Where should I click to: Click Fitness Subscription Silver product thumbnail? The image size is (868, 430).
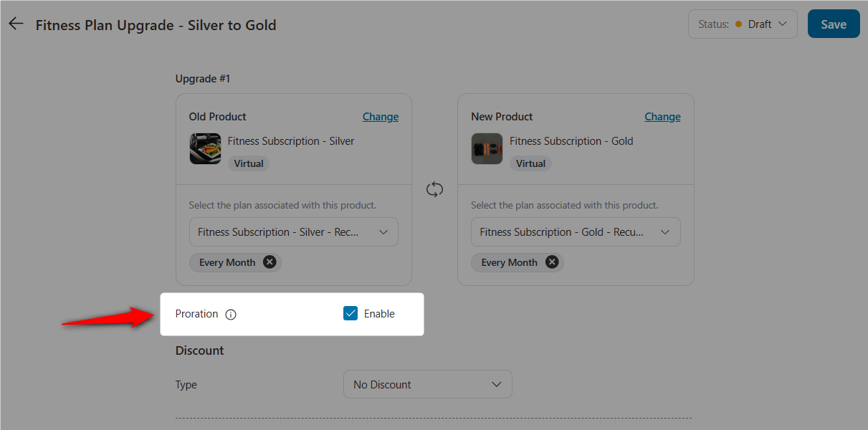click(x=205, y=149)
